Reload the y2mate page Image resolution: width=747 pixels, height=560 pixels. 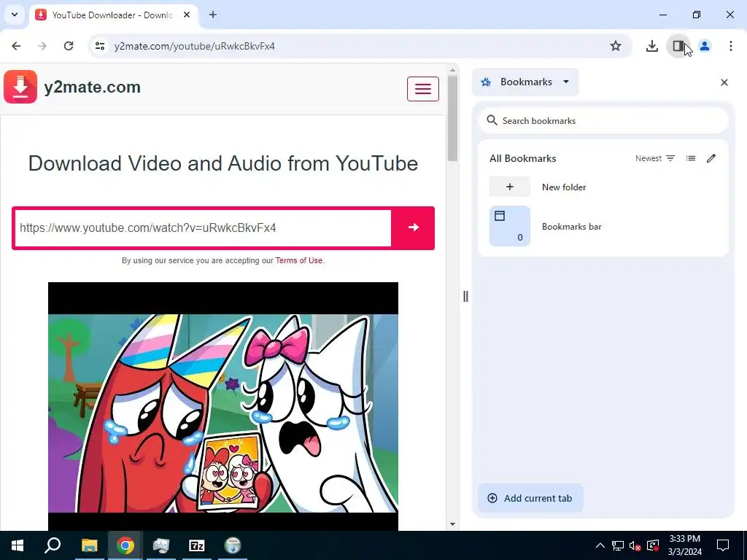pyautogui.click(x=69, y=46)
